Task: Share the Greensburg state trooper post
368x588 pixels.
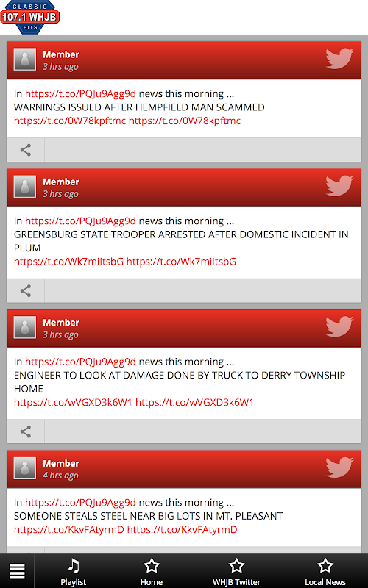Action: (x=26, y=290)
